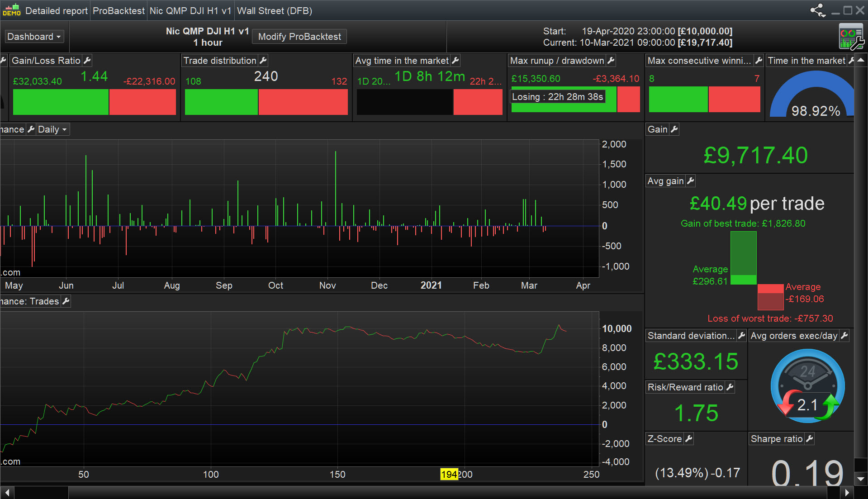
Task: Click the Modify ProBacktest button
Action: 299,37
